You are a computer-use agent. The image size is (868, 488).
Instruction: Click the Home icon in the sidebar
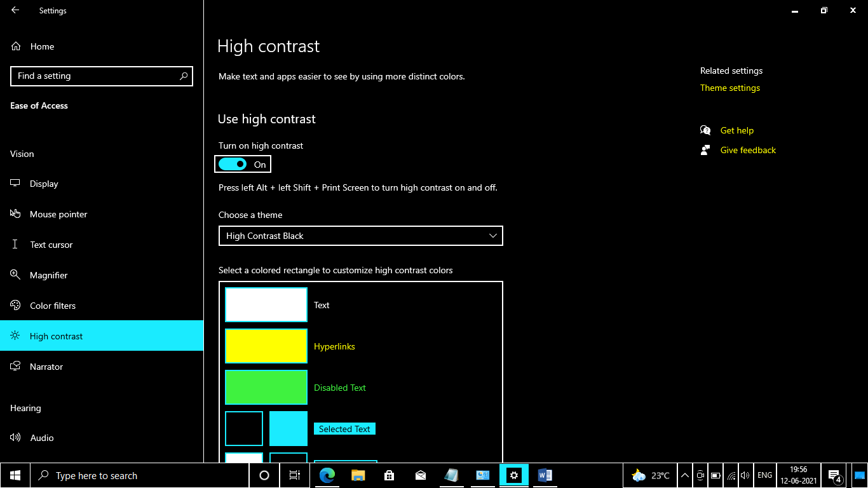[16, 46]
